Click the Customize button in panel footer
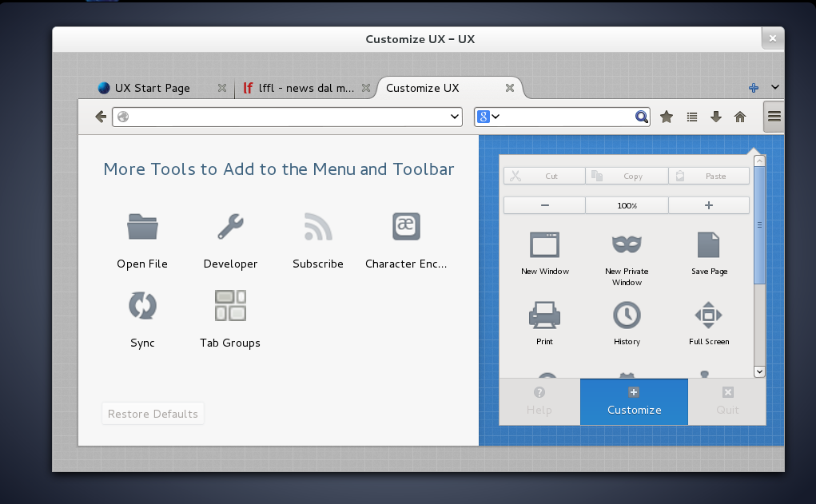This screenshot has height=504, width=816. point(634,402)
